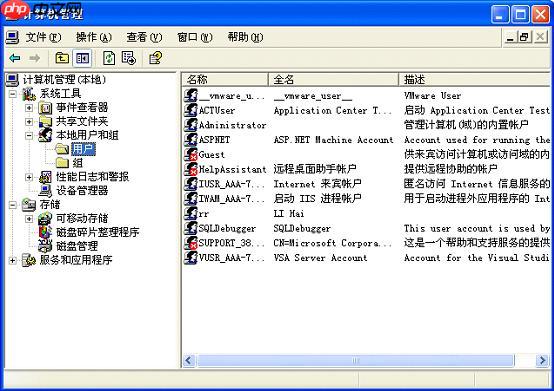This screenshot has height=391, width=554.
Task: Click horizontal scrollbar right arrow
Action: (542, 360)
